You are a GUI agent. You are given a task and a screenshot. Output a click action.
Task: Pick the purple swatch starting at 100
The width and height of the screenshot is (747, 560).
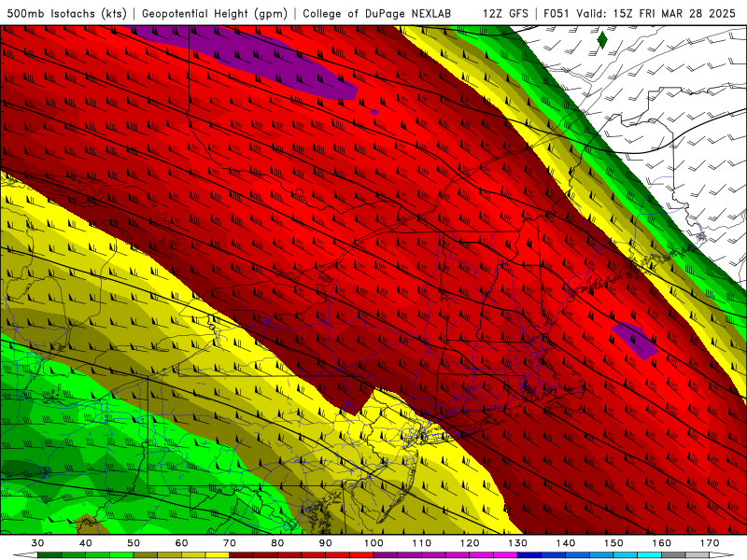click(386, 555)
